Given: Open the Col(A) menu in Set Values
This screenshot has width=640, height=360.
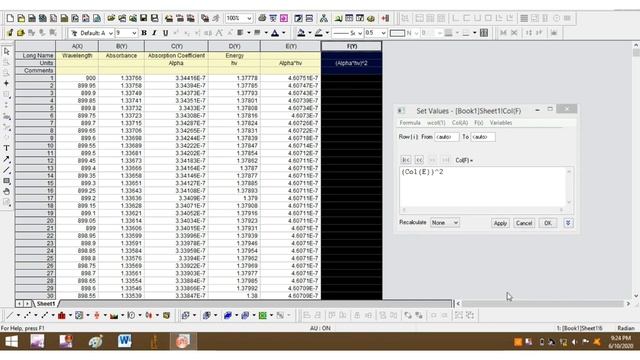Looking at the screenshot, I should pyautogui.click(x=460, y=123).
